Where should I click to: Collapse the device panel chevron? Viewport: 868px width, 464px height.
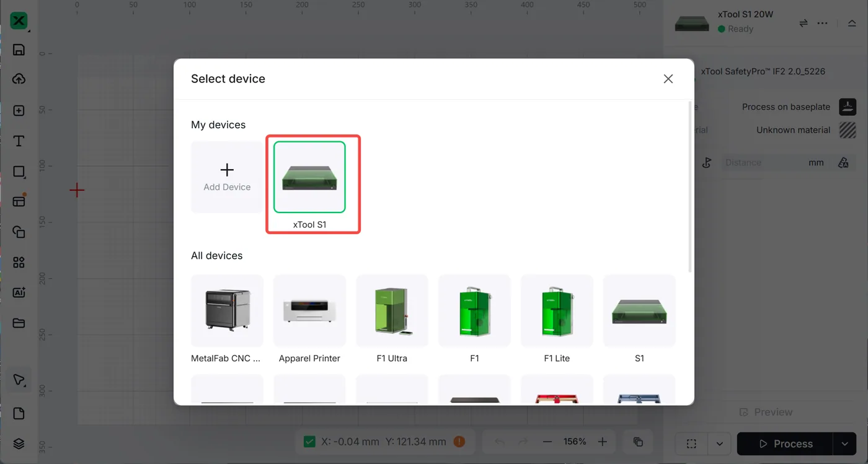pos(852,23)
